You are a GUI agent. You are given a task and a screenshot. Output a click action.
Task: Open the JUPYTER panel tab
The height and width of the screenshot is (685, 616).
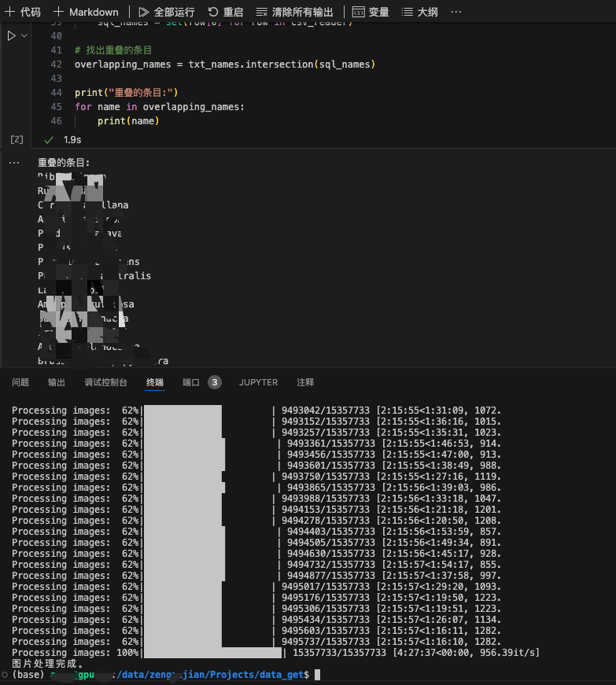pos(258,382)
